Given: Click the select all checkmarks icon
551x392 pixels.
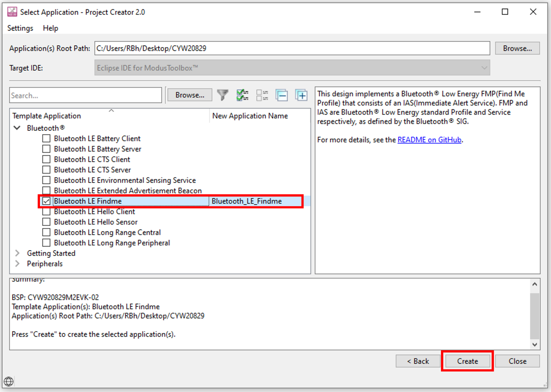Looking at the screenshot, I should click(242, 95).
